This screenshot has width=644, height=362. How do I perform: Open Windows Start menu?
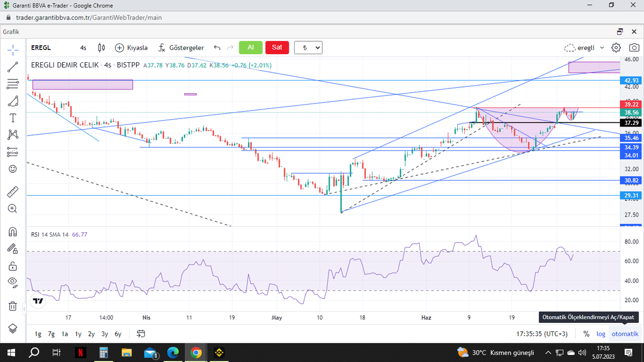(x=10, y=352)
